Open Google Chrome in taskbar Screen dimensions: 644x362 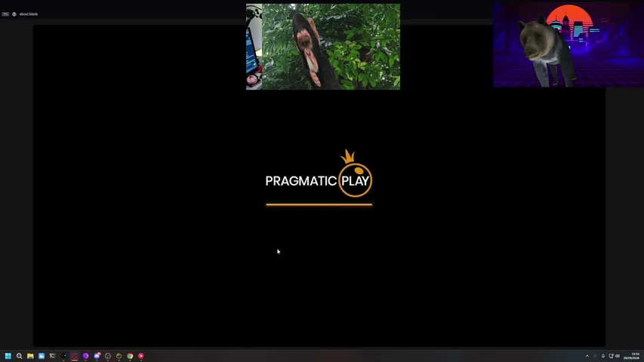coord(130,356)
